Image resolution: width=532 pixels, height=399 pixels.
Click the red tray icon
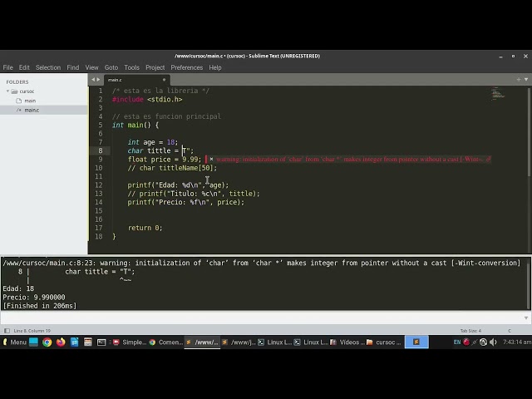click(466, 342)
